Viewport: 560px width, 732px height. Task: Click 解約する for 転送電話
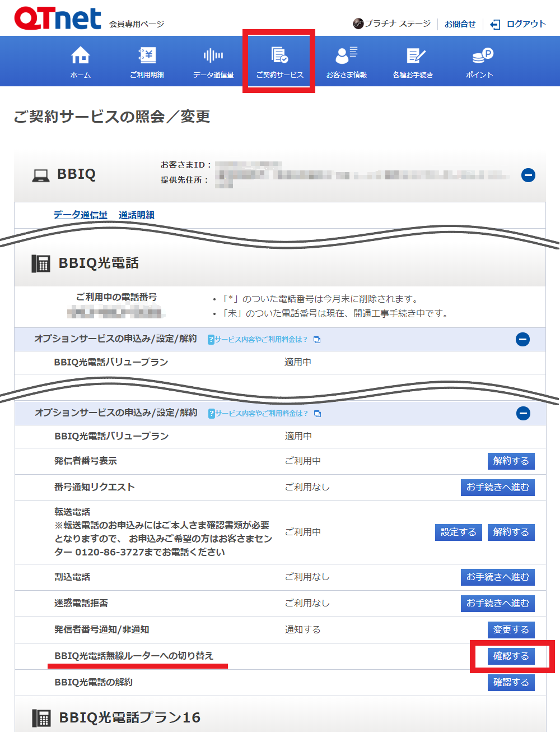[511, 532]
